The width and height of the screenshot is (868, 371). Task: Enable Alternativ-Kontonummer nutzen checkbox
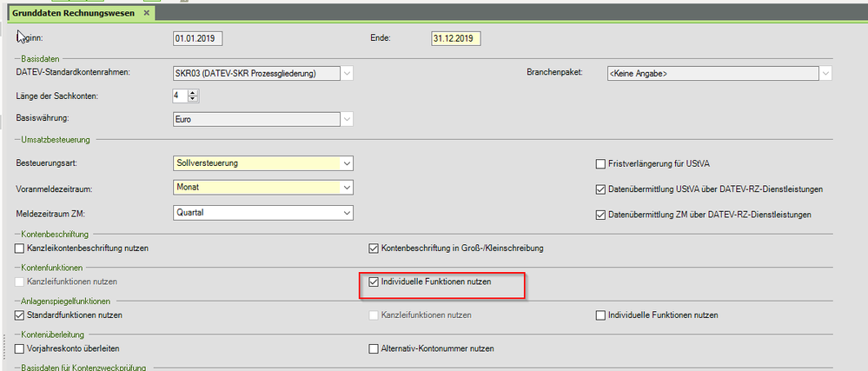[x=374, y=349]
